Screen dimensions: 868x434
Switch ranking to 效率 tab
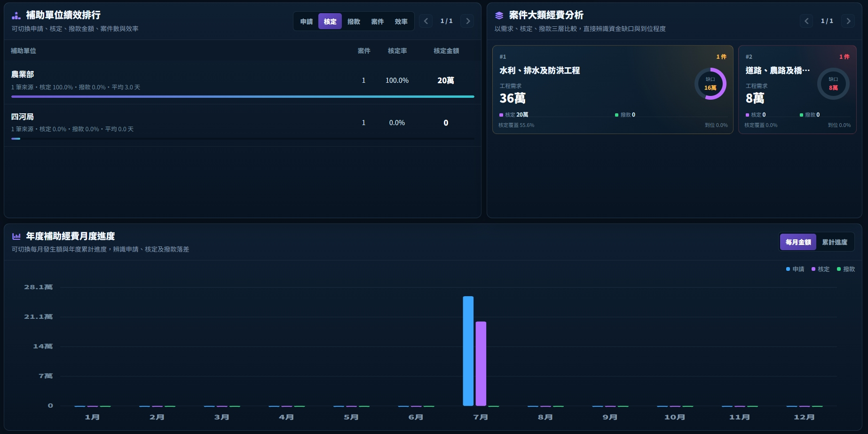coord(401,22)
